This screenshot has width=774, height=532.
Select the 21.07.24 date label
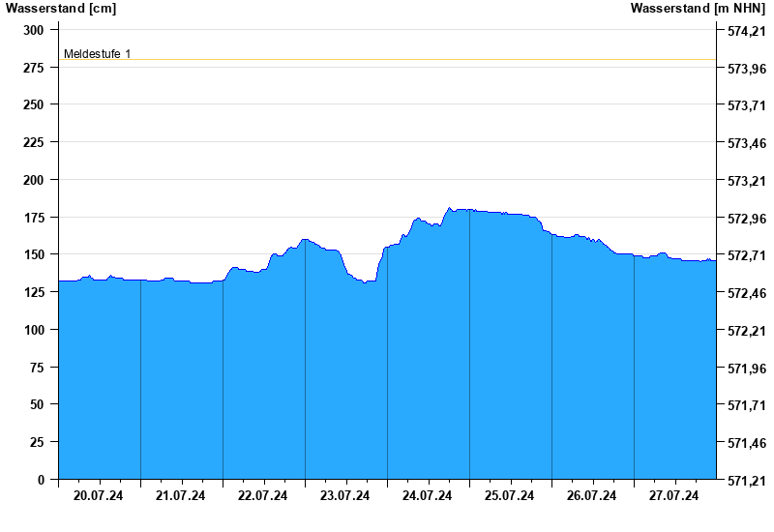(x=181, y=496)
